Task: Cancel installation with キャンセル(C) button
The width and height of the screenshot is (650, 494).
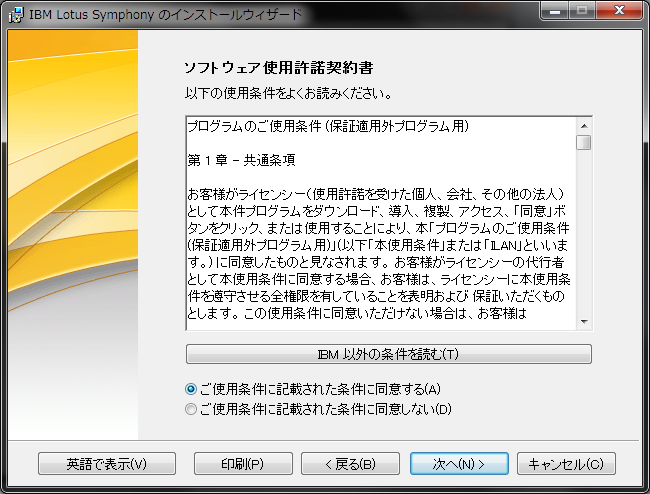Action: (x=566, y=464)
